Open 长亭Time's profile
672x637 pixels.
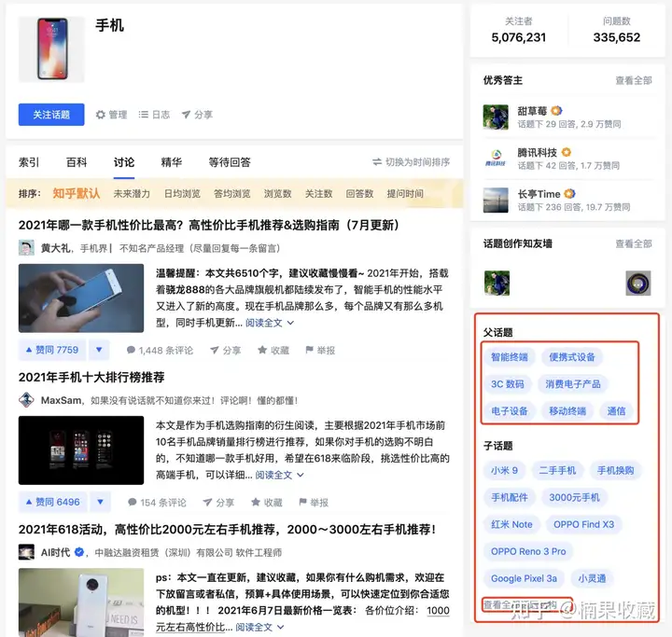pyautogui.click(x=539, y=194)
